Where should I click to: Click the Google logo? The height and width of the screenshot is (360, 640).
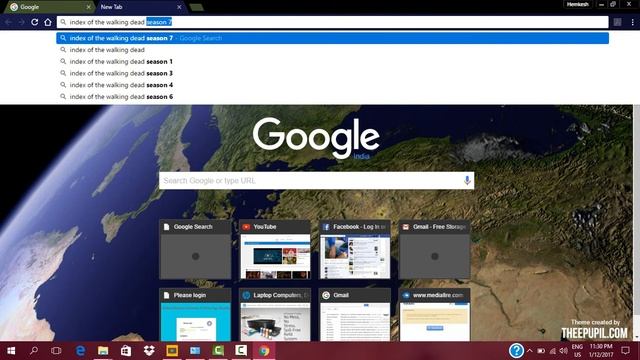(316, 138)
